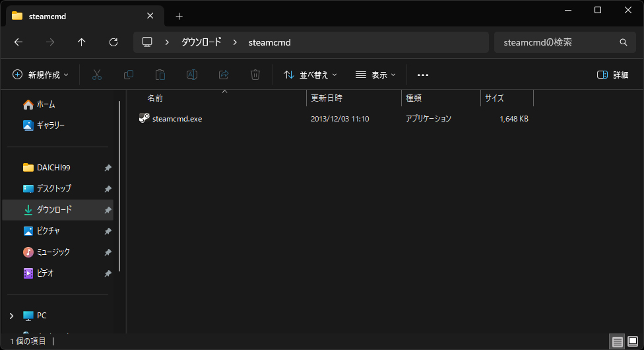Image resolution: width=644 pixels, height=350 pixels.
Task: Sort by 種類 column header
Action: click(x=414, y=98)
